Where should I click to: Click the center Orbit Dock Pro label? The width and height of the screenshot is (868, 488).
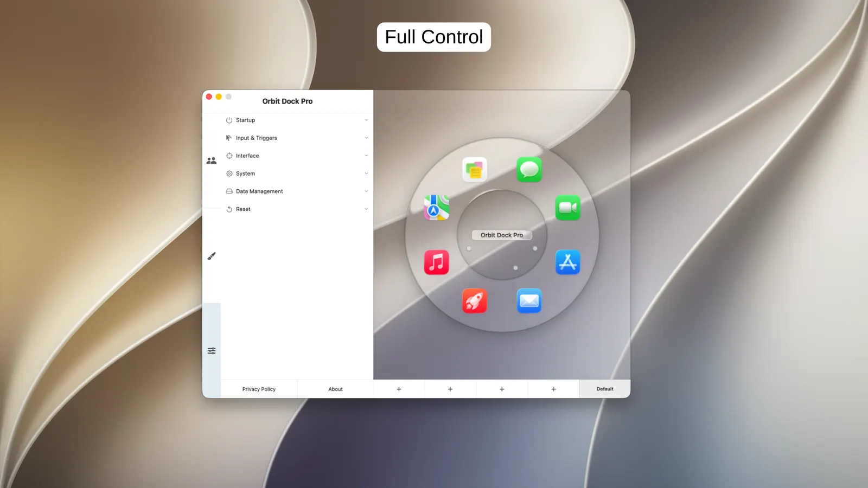point(502,235)
